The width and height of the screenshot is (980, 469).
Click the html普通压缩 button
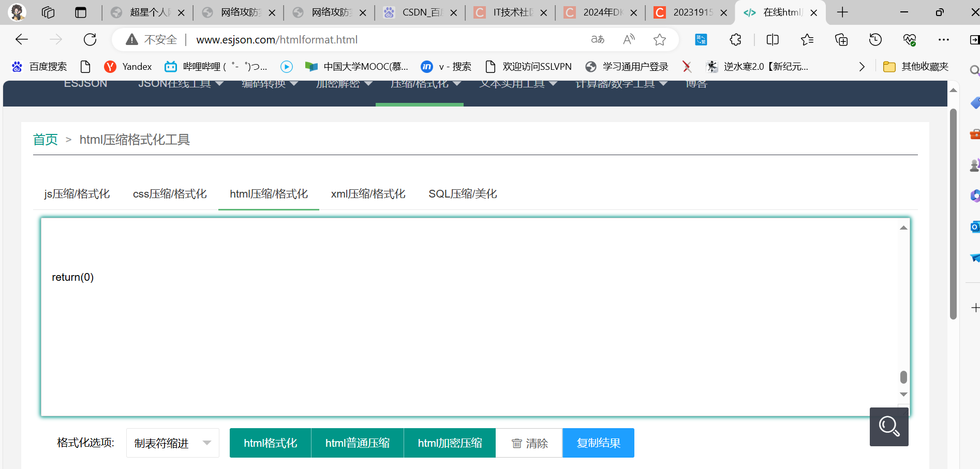pyautogui.click(x=358, y=443)
